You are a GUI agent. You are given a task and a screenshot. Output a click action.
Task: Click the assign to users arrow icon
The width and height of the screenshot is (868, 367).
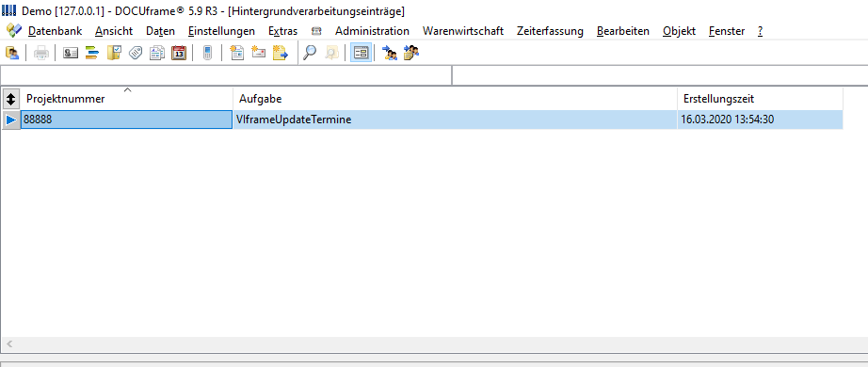coord(390,53)
